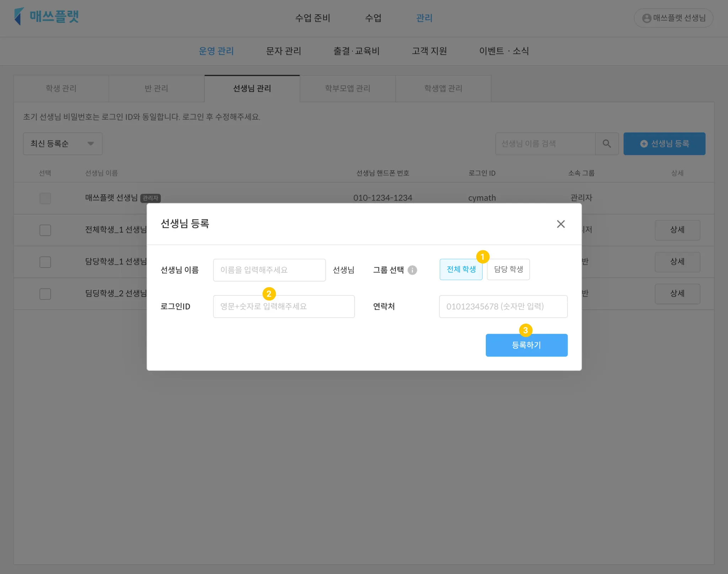
Task: Click the 매쓰플랫 logo
Action: (x=47, y=17)
